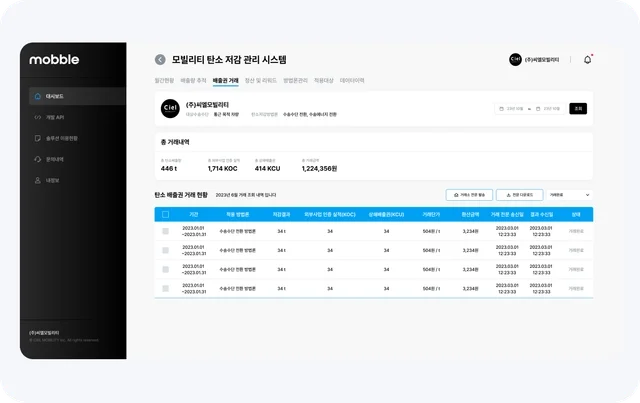Click the end date field

[549, 109]
